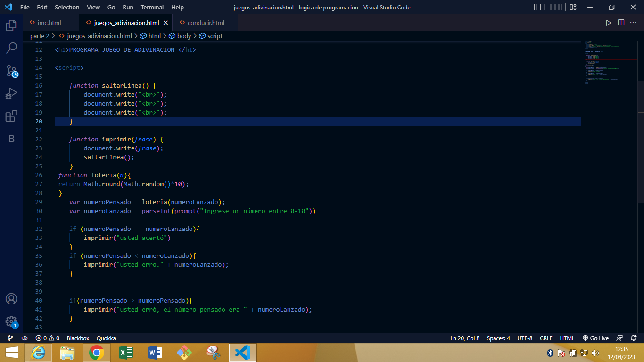Open errors and warnings count in status bar
Screen dimensions: 644x362
(47, 338)
